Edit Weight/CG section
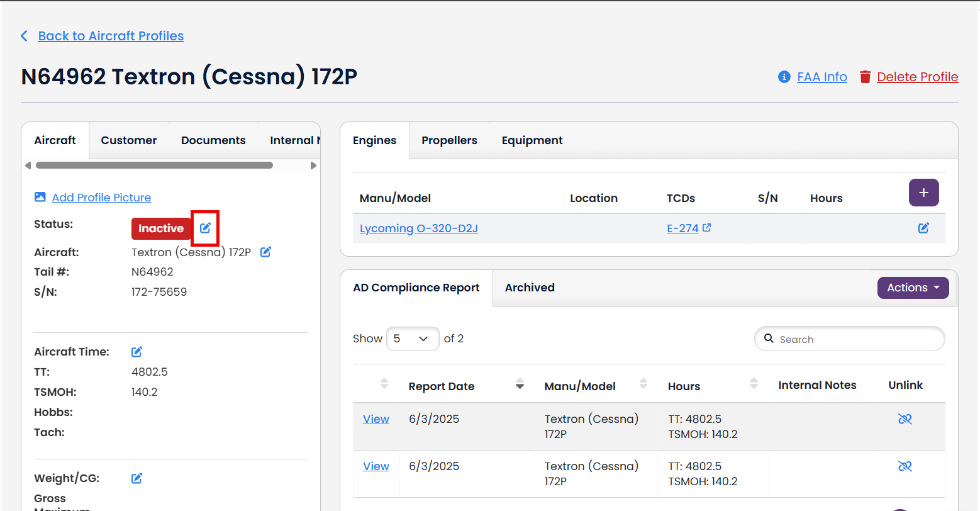 136,478
